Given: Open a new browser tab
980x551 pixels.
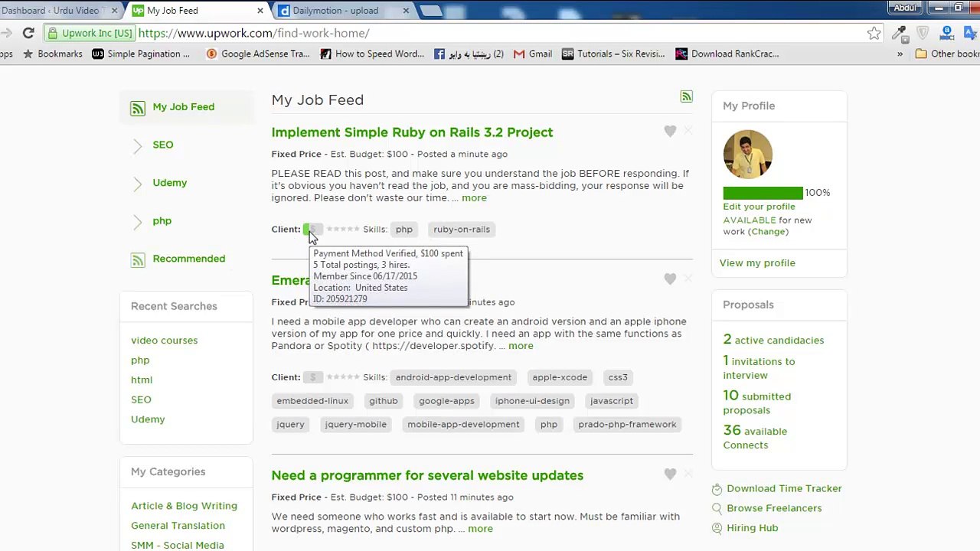Looking at the screenshot, I should coord(431,11).
